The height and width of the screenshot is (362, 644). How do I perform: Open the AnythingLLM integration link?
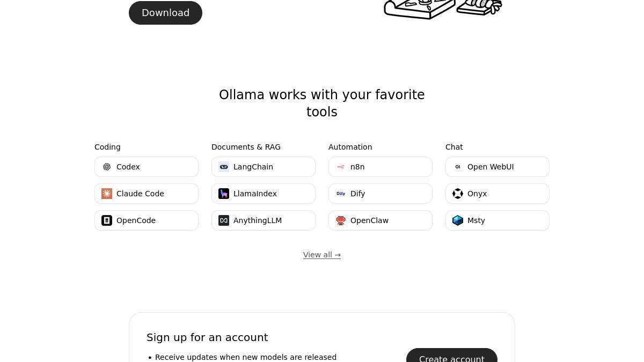click(x=263, y=220)
